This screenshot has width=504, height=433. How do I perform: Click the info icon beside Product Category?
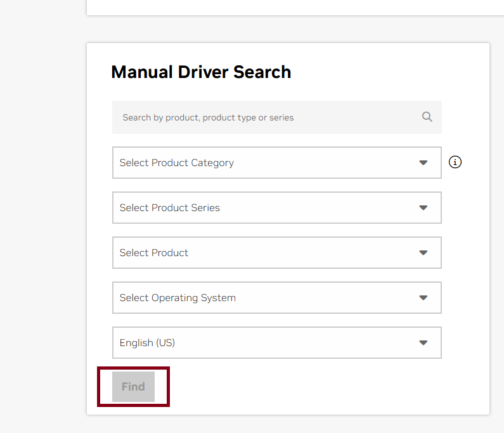click(x=455, y=162)
